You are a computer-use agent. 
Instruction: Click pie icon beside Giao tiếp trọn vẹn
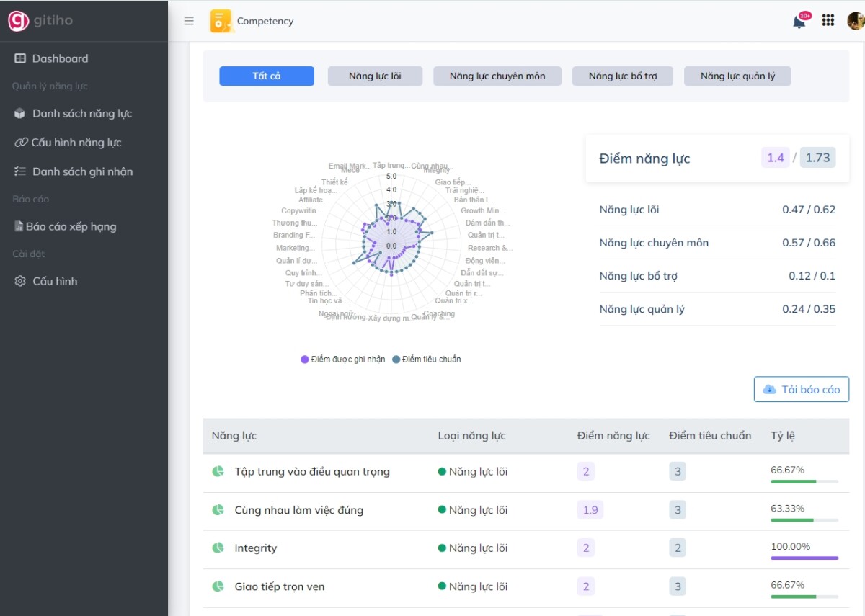[218, 586]
